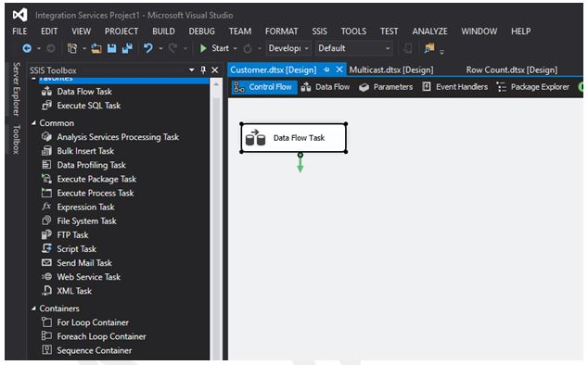The width and height of the screenshot is (588, 365).
Task: Click the Send Mail Task envelope icon
Action: click(46, 263)
